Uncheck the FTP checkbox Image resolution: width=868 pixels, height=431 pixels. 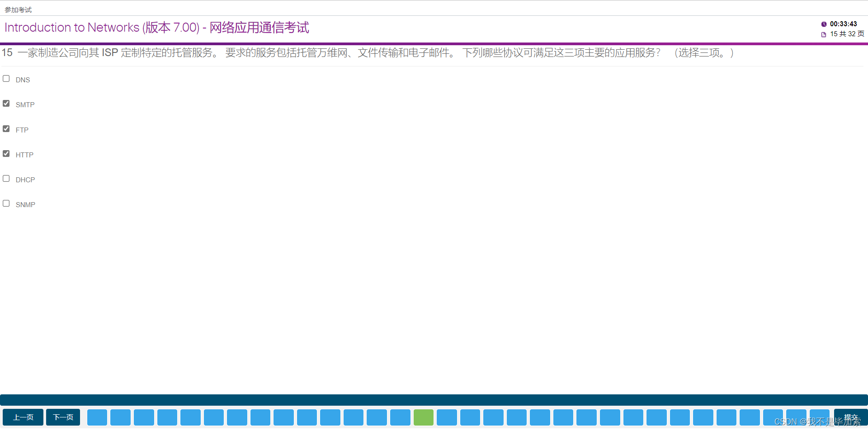[x=6, y=129]
